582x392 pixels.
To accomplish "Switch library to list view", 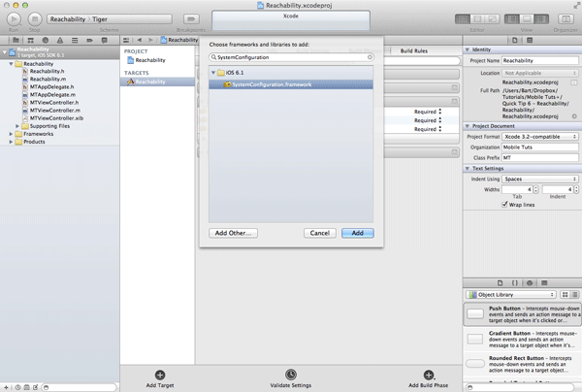I will coord(574,294).
